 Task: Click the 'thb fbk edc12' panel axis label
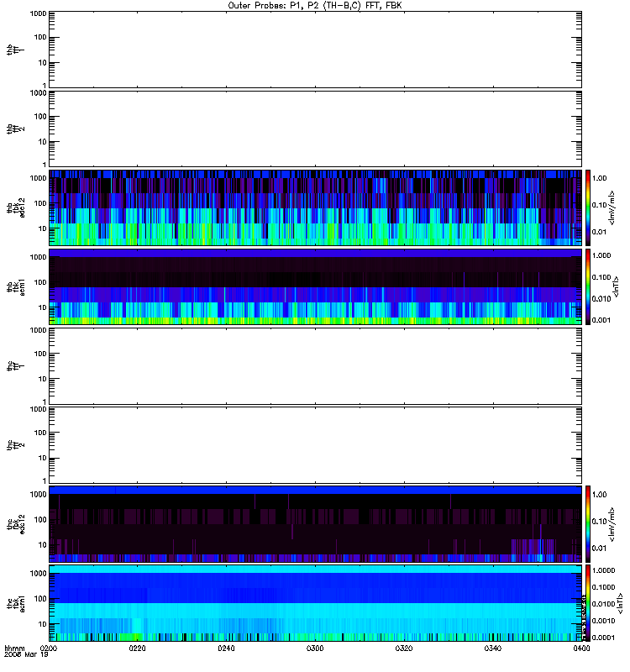tap(15, 207)
